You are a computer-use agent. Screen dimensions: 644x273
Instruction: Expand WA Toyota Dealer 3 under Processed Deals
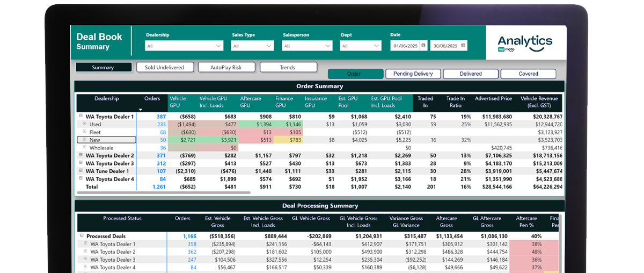85,259
